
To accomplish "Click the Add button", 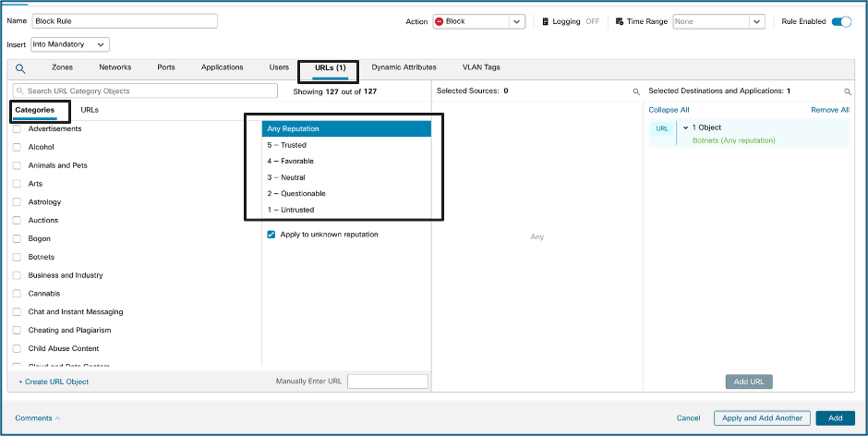I will click(836, 418).
